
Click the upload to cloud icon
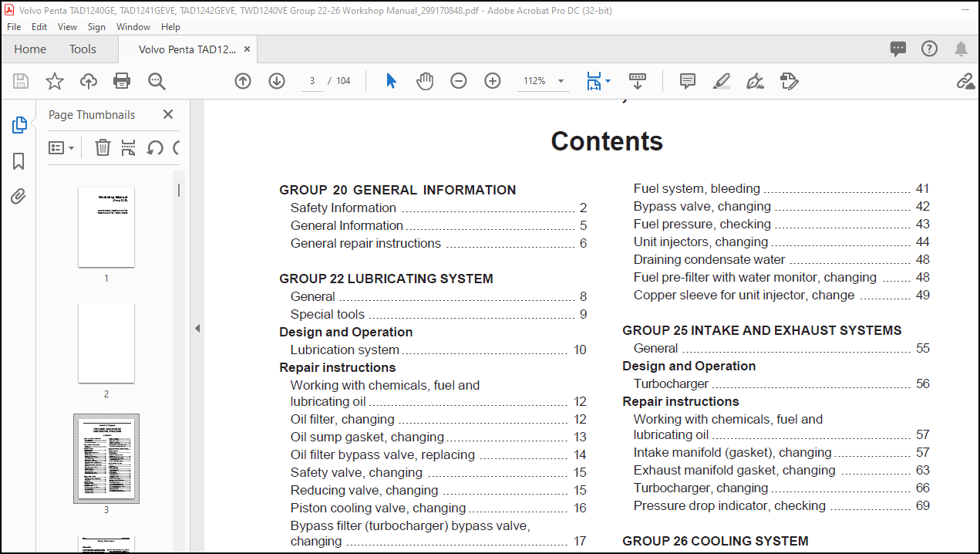(x=89, y=81)
